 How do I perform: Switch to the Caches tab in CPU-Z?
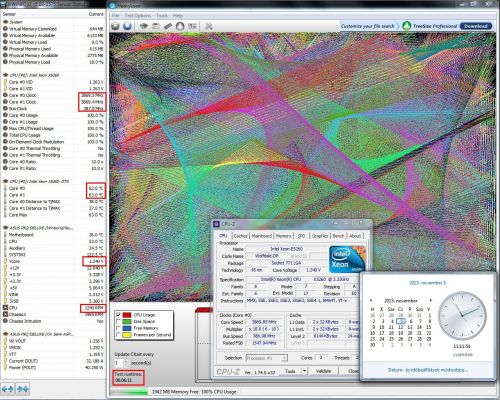click(x=240, y=236)
